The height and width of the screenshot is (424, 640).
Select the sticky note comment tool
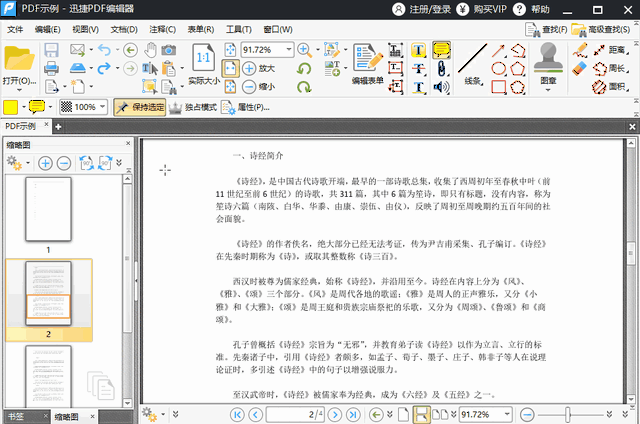coord(441,50)
